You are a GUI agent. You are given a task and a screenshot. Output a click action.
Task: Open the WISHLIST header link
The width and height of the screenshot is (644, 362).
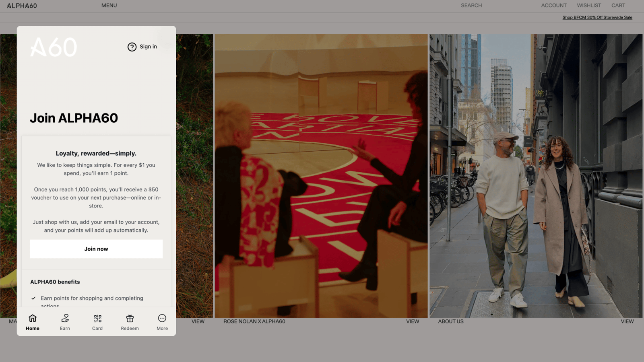click(x=589, y=6)
